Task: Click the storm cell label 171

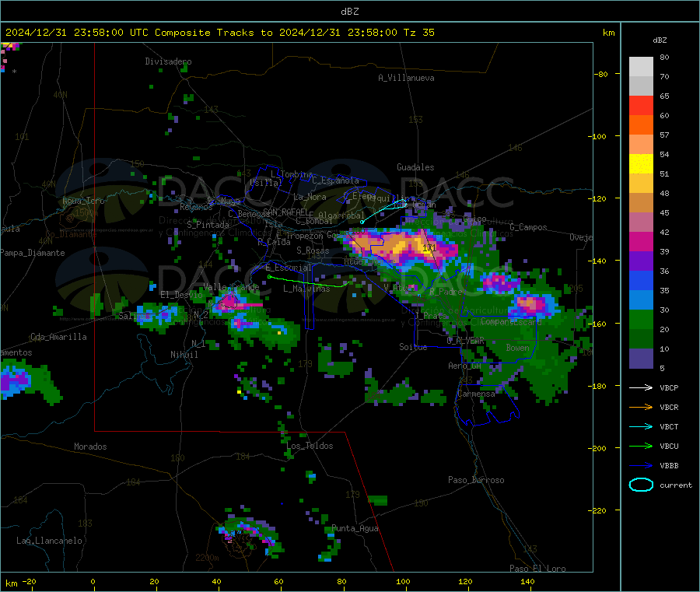Action: click(429, 247)
